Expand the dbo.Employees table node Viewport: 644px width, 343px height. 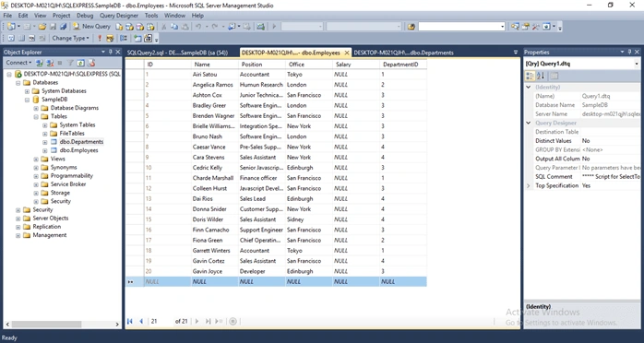click(x=45, y=150)
